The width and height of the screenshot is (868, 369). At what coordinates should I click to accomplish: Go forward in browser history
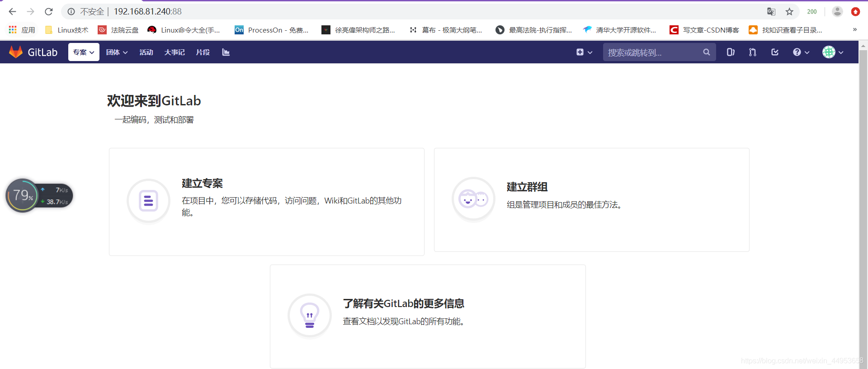pos(30,12)
